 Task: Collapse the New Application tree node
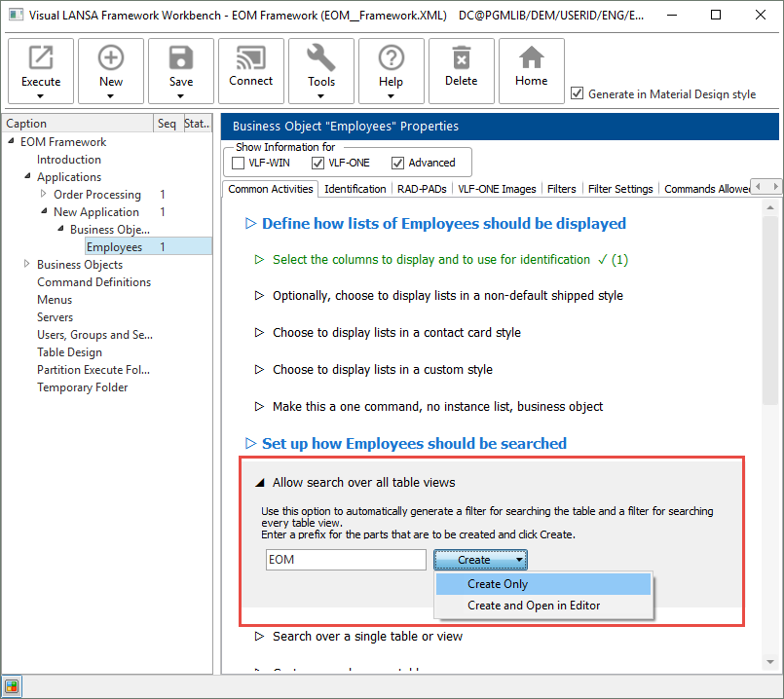44,211
